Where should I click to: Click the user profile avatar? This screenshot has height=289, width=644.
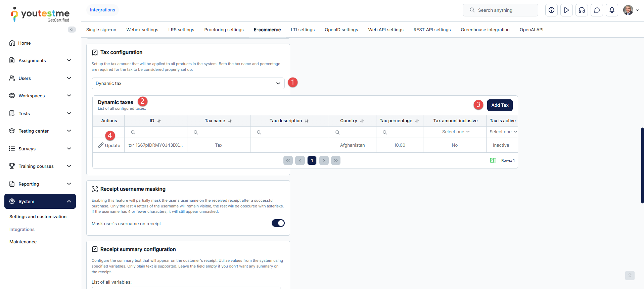tap(628, 10)
